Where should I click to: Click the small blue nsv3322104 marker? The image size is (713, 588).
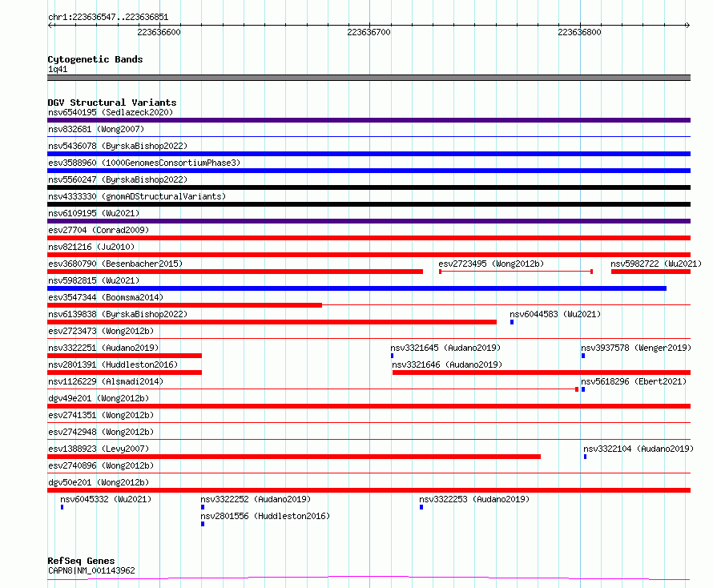(586, 457)
